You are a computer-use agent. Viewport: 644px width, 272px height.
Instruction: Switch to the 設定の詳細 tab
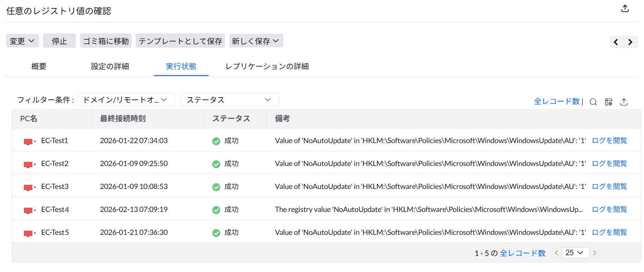110,66
